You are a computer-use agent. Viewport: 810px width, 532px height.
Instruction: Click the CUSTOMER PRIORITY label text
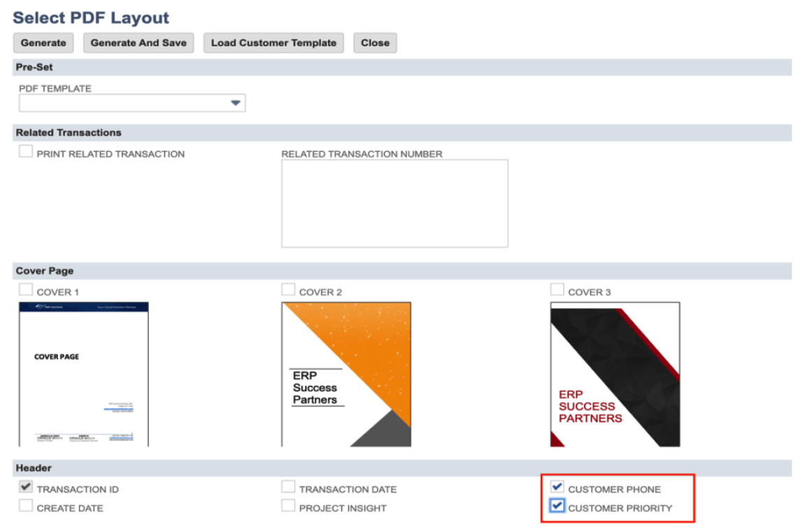point(620,508)
